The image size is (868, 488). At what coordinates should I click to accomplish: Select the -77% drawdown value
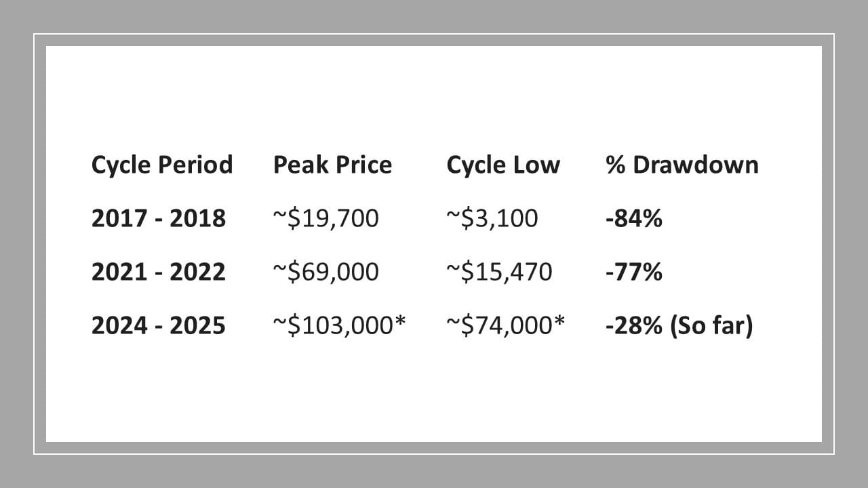633,272
